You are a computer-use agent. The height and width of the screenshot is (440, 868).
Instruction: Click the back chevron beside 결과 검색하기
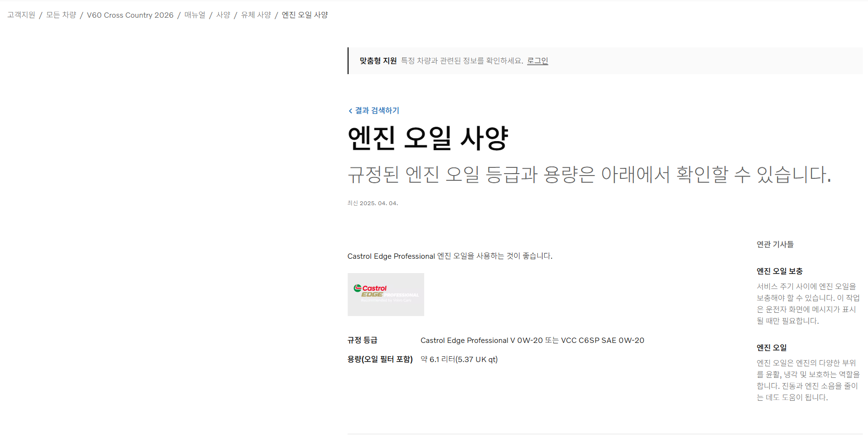[x=350, y=110]
